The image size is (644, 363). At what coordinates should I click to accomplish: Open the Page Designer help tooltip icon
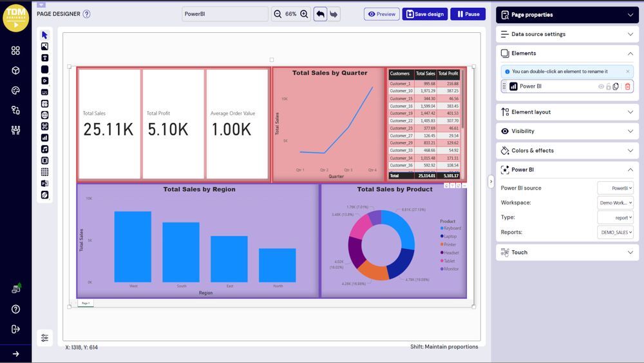pos(86,14)
